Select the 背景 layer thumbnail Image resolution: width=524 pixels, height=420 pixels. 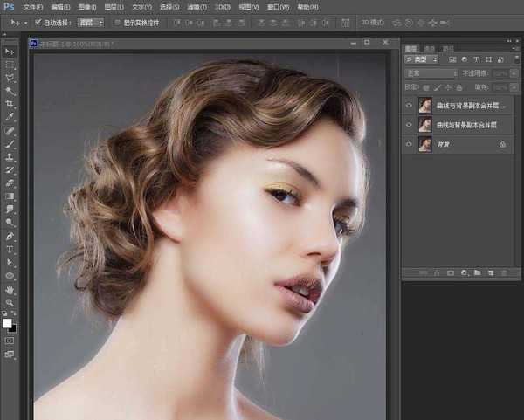pos(425,144)
